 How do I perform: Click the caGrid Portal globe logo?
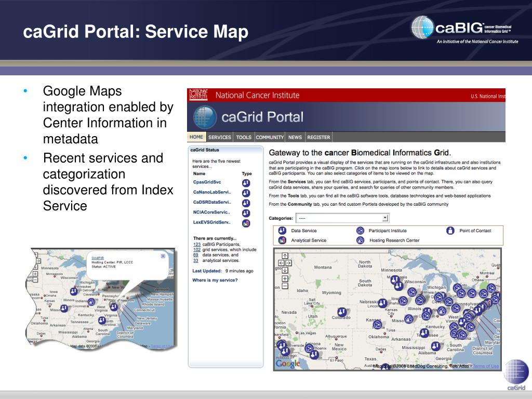205,117
